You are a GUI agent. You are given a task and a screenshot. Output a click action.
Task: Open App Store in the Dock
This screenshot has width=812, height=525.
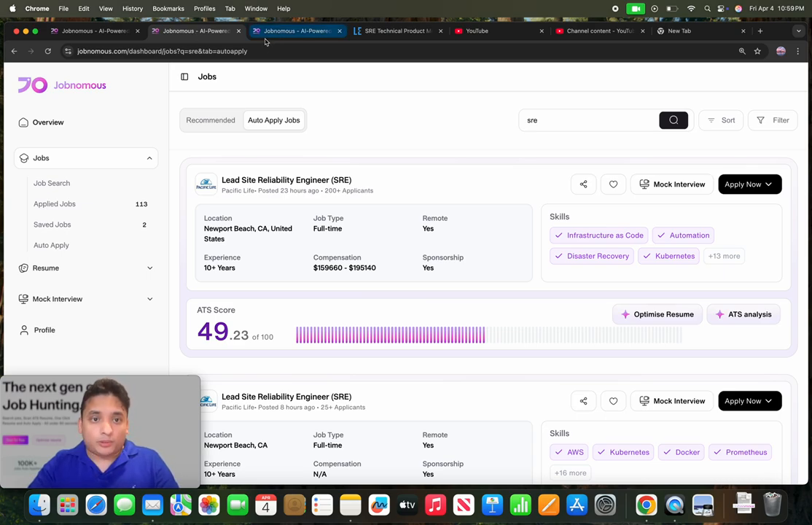(x=577, y=505)
